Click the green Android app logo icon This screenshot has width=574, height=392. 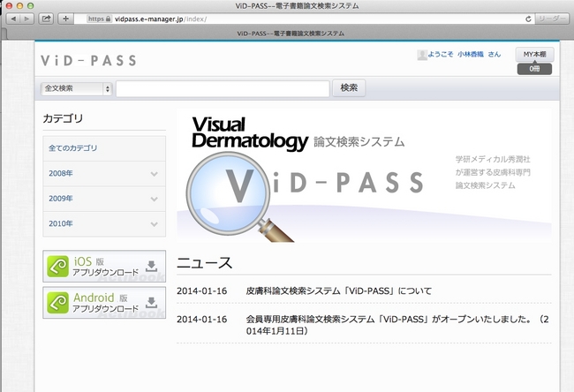tap(57, 302)
